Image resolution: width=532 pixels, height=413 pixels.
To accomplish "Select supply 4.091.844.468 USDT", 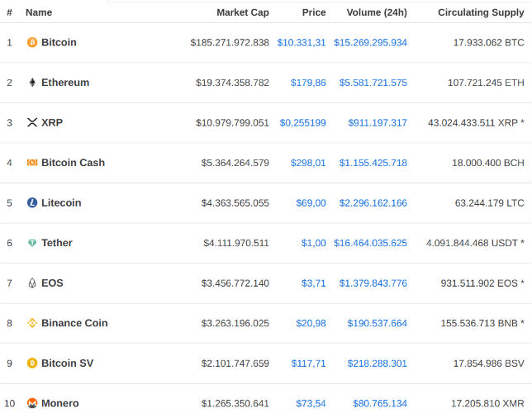I will [472, 243].
